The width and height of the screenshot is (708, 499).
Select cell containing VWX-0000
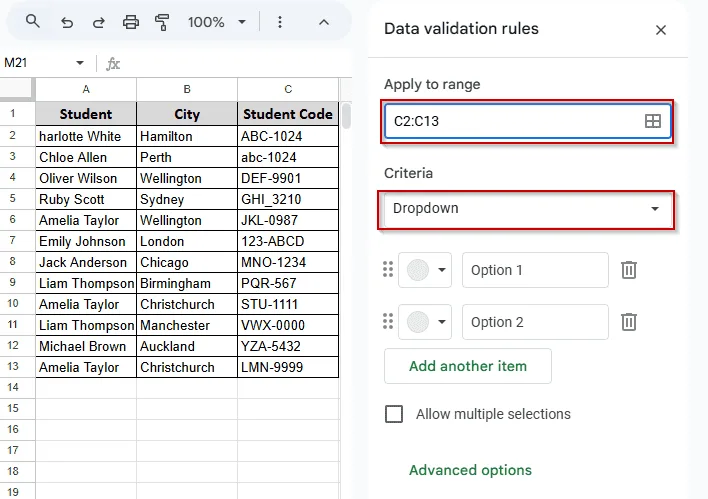click(x=288, y=325)
